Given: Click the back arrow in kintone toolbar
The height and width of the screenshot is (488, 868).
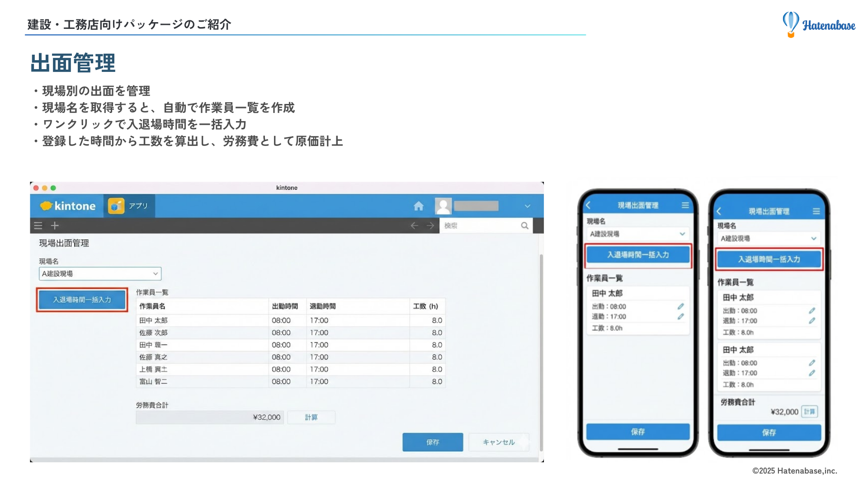Looking at the screenshot, I should pyautogui.click(x=414, y=225).
